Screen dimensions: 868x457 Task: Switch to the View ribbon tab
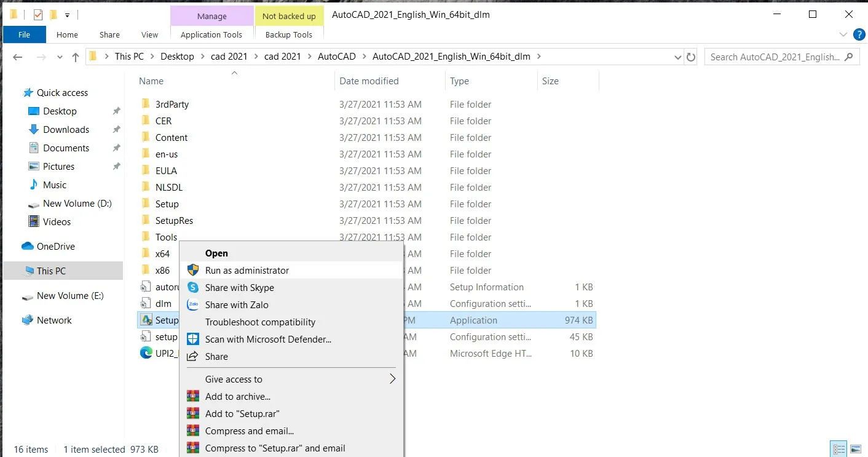coord(149,34)
